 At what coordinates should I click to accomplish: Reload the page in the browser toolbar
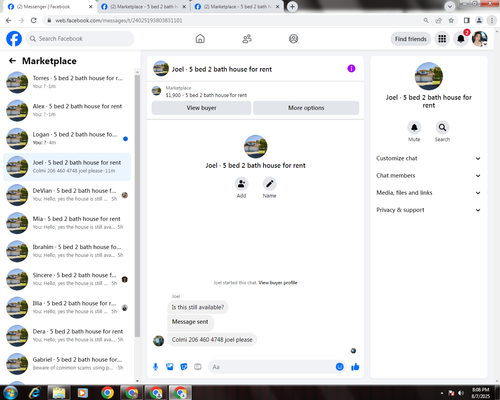(34, 20)
